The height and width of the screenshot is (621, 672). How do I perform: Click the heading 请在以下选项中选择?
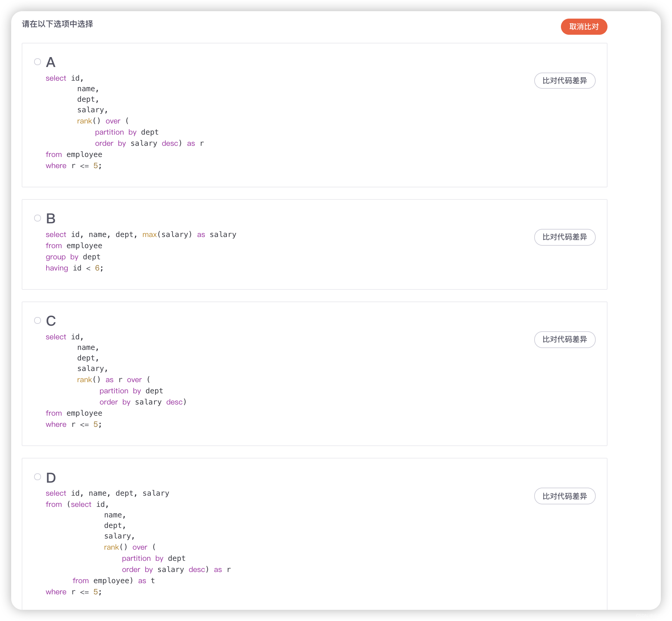pos(57,24)
